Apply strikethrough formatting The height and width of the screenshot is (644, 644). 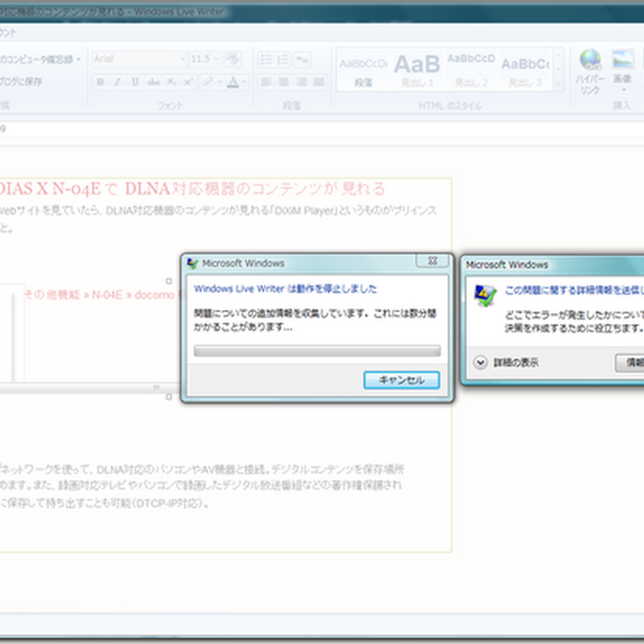pos(153,82)
